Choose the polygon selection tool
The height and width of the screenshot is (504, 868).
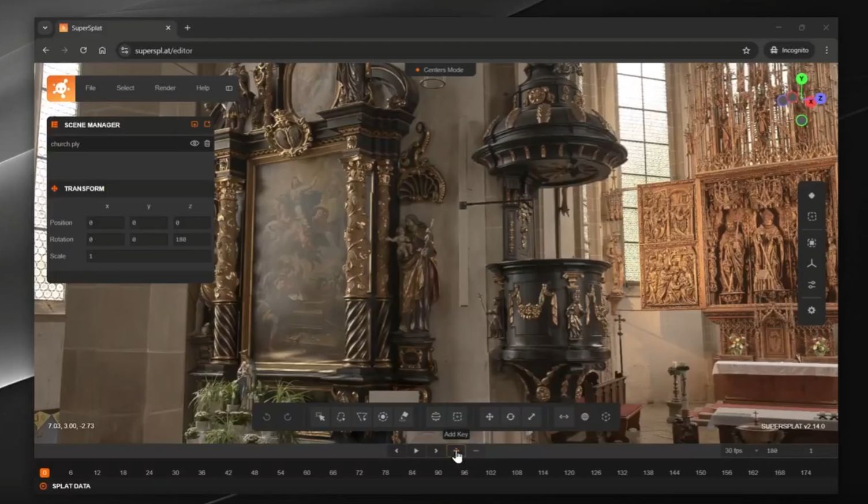(x=362, y=416)
